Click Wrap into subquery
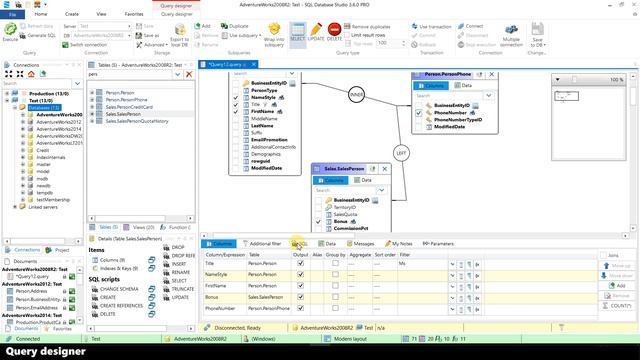This screenshot has height=360, width=640. click(x=274, y=35)
